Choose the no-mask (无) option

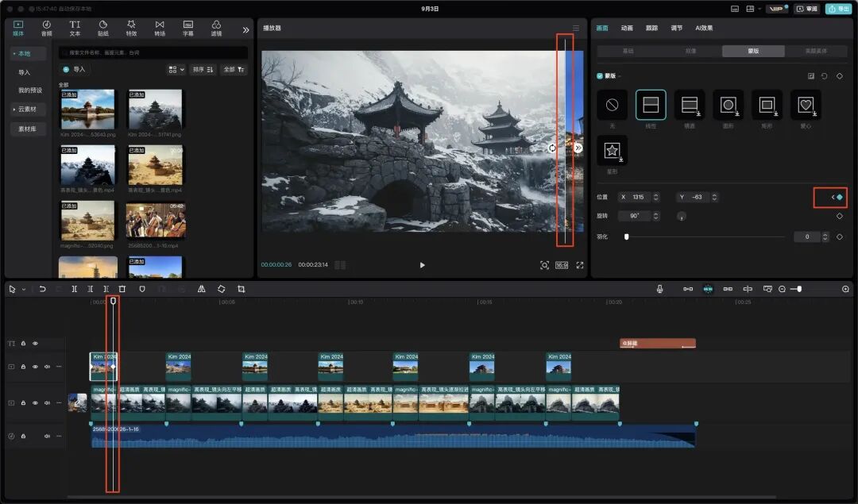[612, 105]
